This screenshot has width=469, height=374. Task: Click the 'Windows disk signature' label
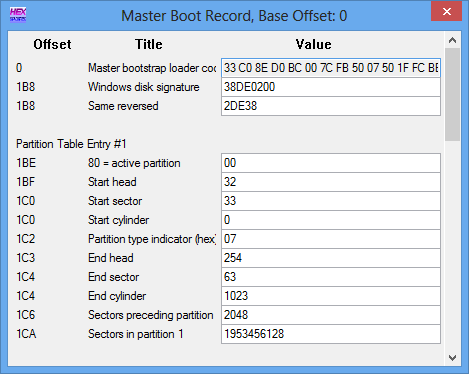(x=144, y=87)
